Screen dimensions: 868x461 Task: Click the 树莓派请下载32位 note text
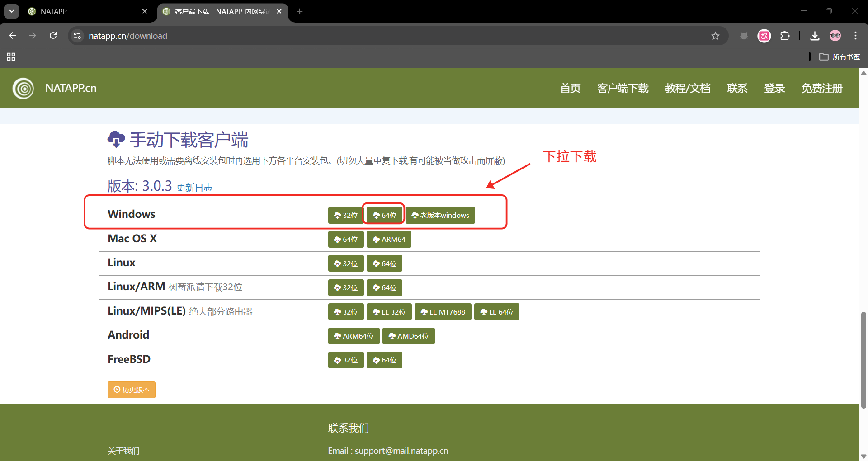(x=205, y=287)
